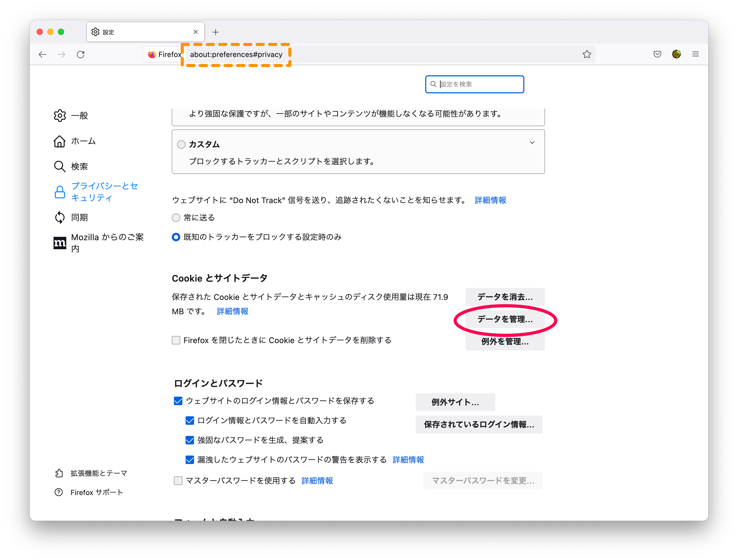Image resolution: width=738 pixels, height=560 pixels.
Task: Click the gear icon on the 設定 tab
Action: point(95,32)
